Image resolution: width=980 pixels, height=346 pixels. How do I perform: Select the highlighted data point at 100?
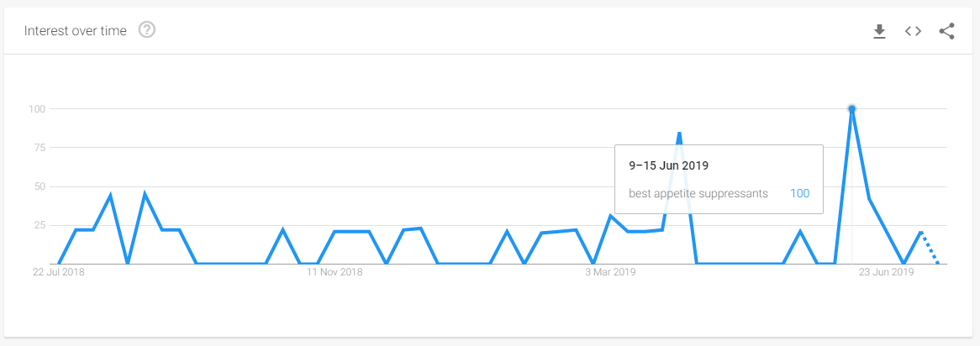pos(851,108)
